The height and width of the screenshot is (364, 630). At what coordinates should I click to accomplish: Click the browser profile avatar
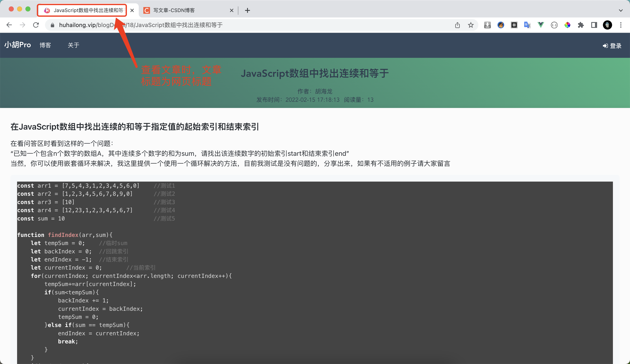607,25
